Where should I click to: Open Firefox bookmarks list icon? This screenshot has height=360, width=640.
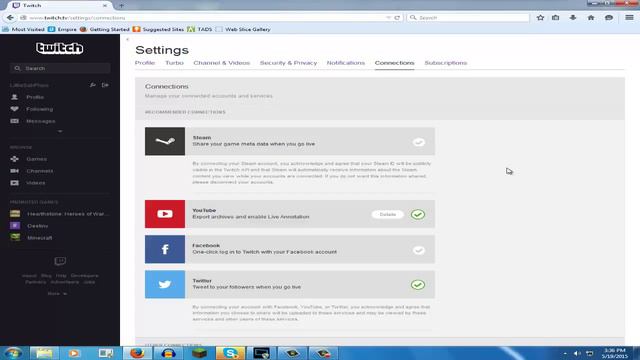(x=556, y=18)
